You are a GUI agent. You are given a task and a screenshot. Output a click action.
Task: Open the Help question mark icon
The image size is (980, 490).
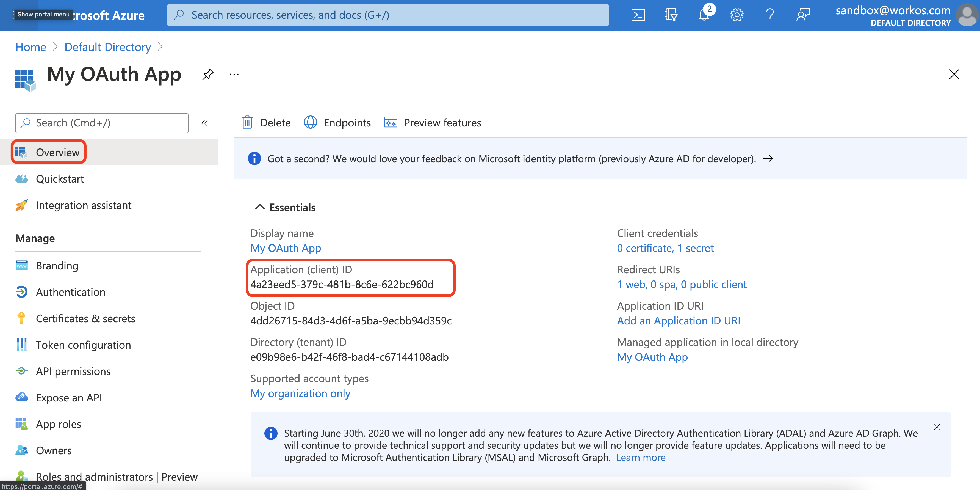[x=770, y=15]
